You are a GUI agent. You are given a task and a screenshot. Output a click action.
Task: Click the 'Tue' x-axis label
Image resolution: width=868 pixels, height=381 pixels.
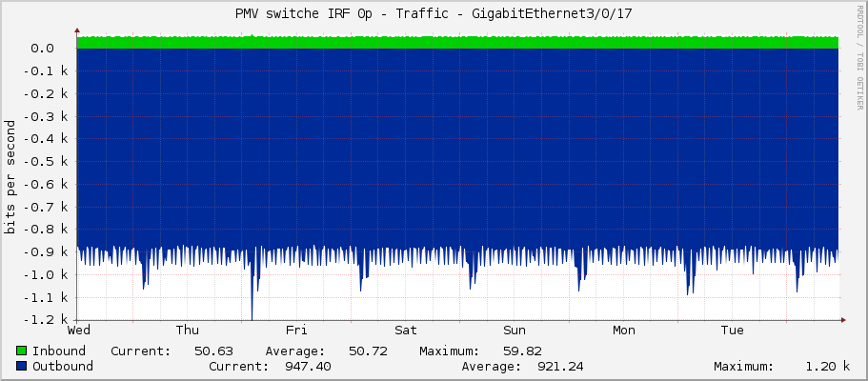(733, 331)
